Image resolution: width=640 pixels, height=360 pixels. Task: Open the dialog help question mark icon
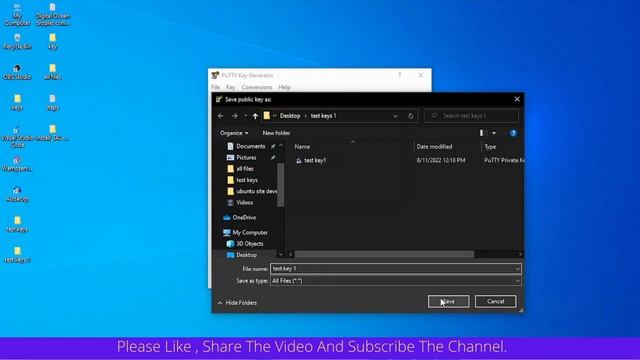[x=513, y=133]
